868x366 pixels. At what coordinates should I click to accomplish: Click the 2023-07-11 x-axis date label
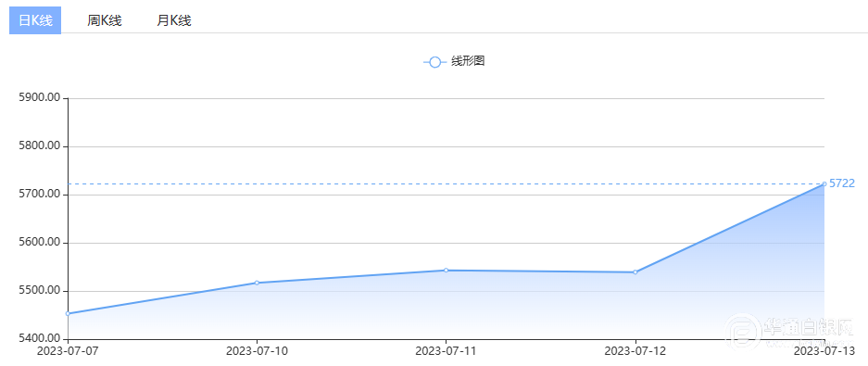pyautogui.click(x=447, y=351)
